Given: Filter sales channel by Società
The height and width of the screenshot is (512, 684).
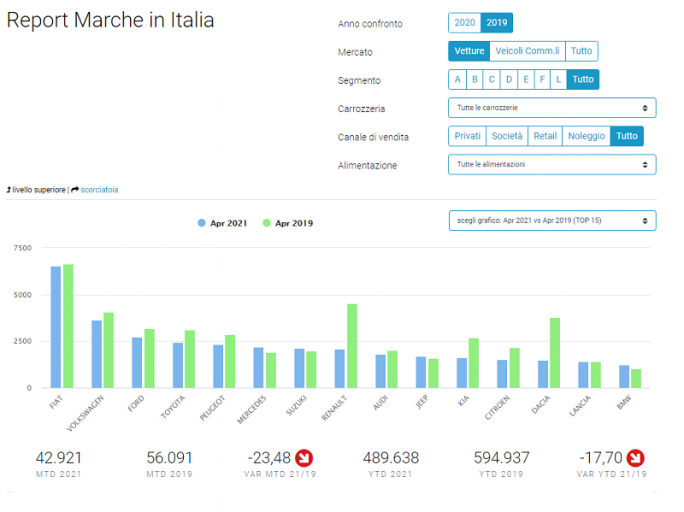Looking at the screenshot, I should (507, 136).
